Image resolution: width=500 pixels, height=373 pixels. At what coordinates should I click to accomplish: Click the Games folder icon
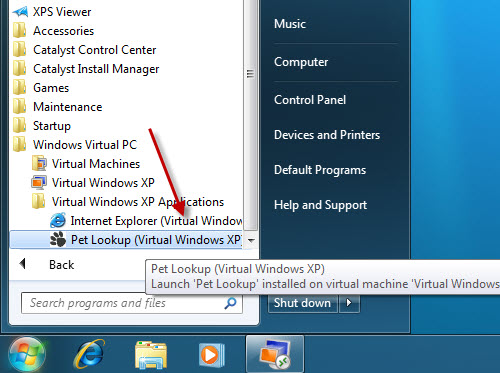(19, 87)
